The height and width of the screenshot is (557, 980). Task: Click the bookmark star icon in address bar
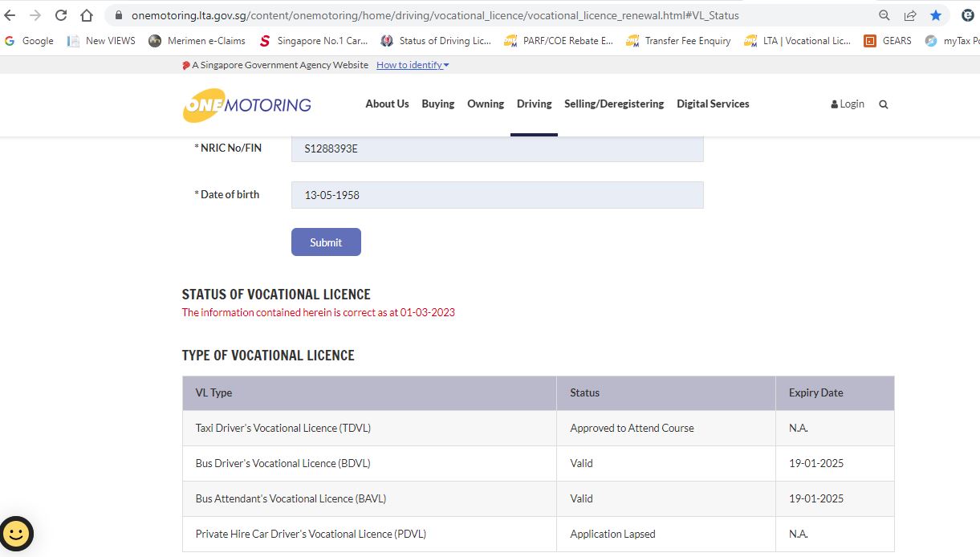coord(936,15)
